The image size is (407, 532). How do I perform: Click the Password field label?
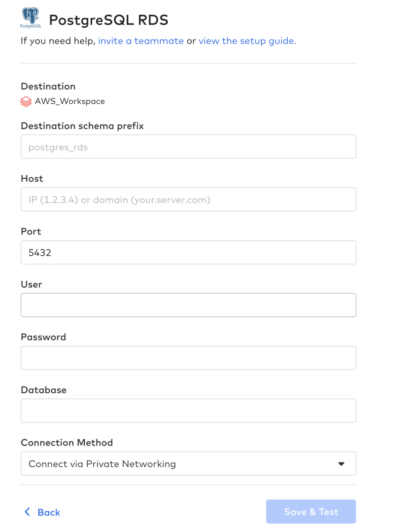(43, 337)
